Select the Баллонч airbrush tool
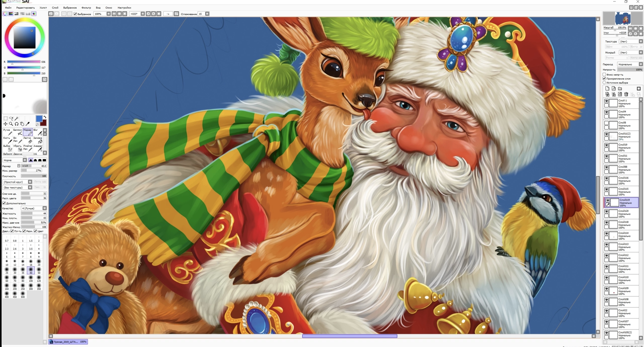 pyautogui.click(x=18, y=132)
